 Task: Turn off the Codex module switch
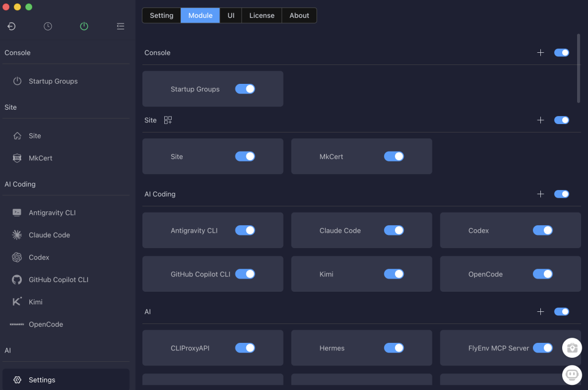[543, 230]
